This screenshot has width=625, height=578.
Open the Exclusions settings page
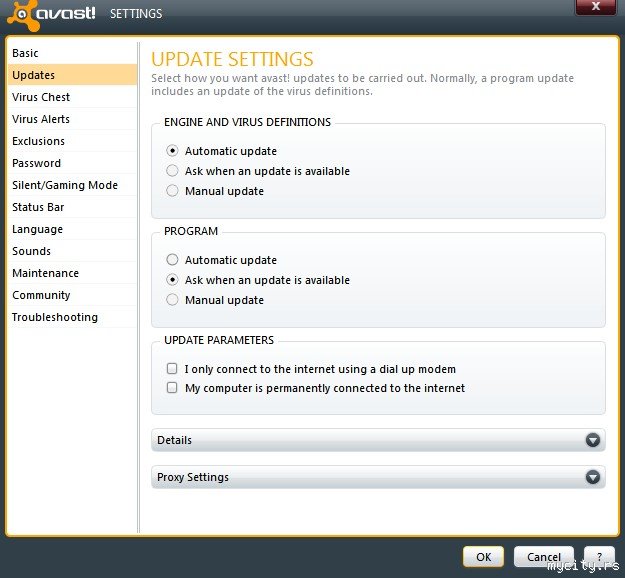39,141
